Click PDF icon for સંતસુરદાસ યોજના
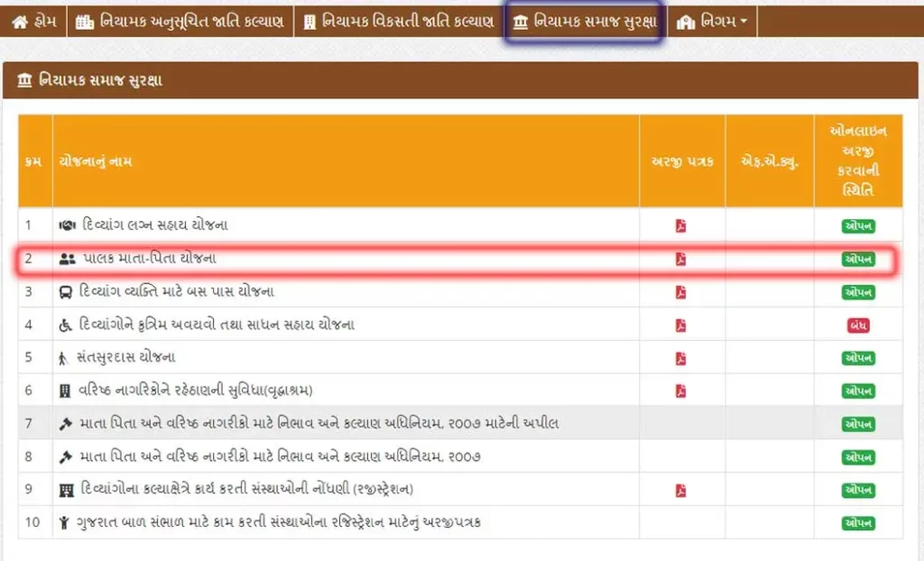Screen dimensions: 924x561 680,358
